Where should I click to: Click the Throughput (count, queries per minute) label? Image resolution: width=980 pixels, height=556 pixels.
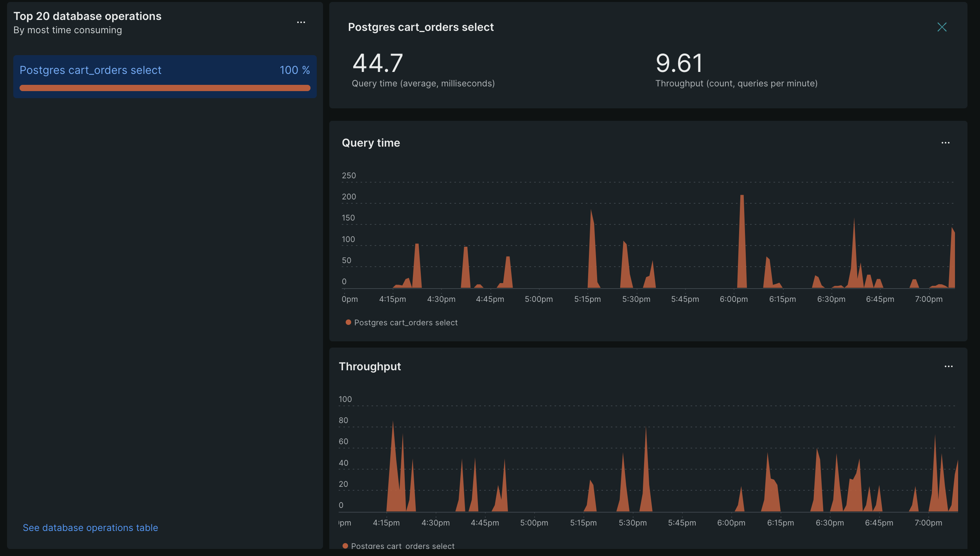click(736, 83)
